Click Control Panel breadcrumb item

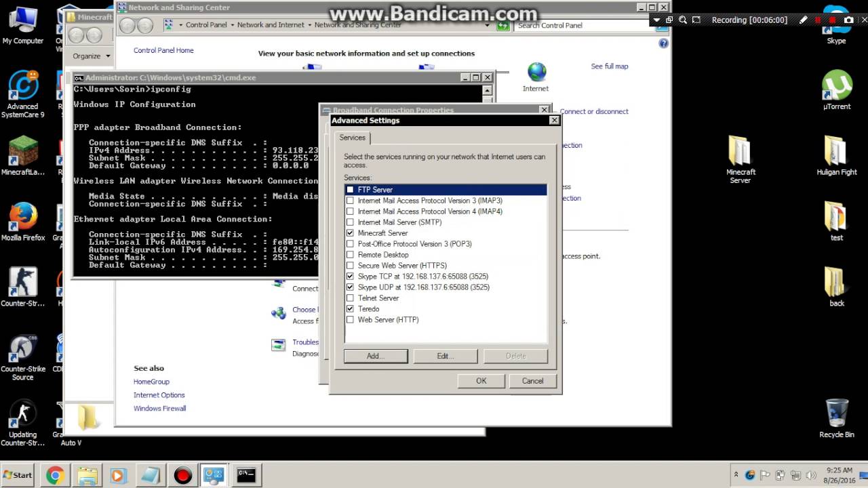coord(206,25)
